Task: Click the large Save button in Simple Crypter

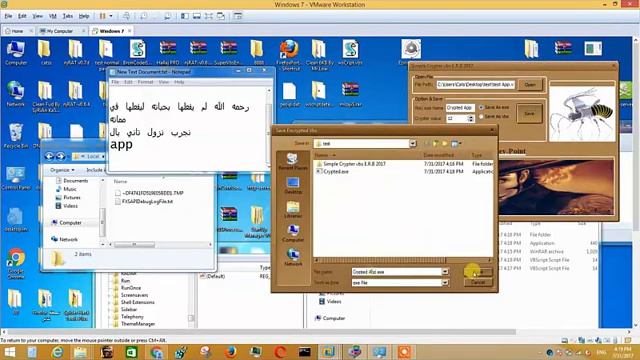Action: [529, 113]
